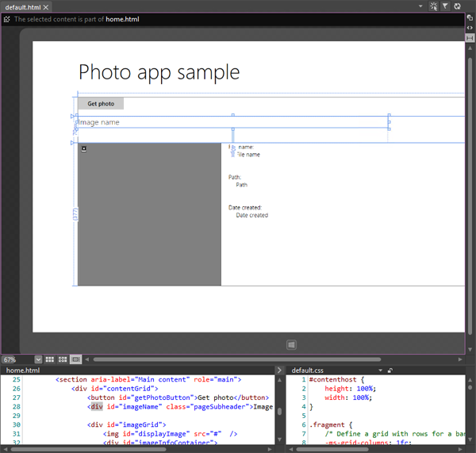Click the top icon in right sidebar
The image size is (476, 453).
pyautogui.click(x=470, y=17)
